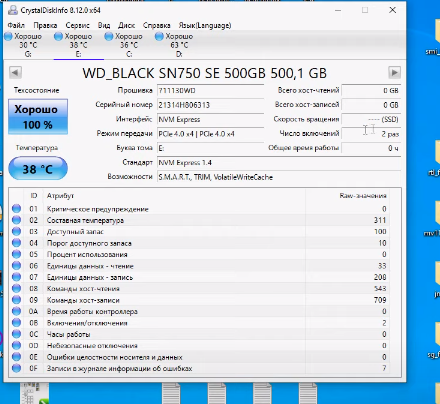Select row Время работы контроллера
Viewport: 440px width, 404px height.
(x=199, y=311)
